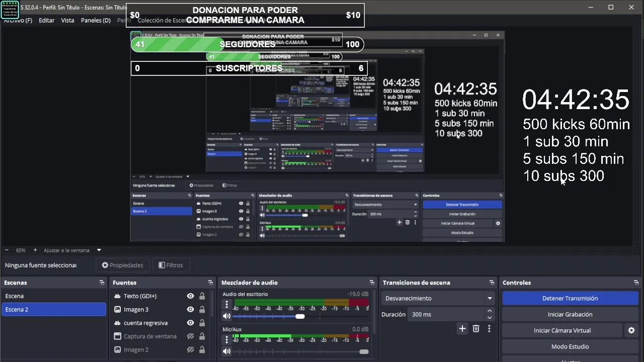This screenshot has height=362, width=644.
Task: Click the text icon of Texto (GDI+)
Action: click(x=117, y=296)
